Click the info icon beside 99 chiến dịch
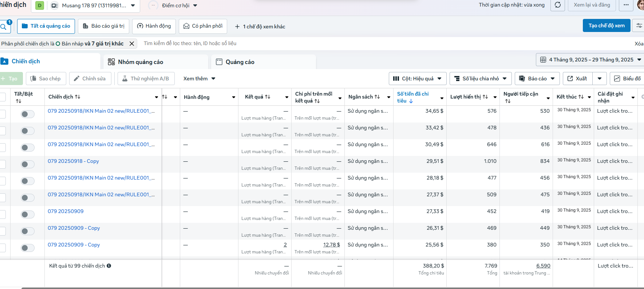This screenshot has width=644, height=289. [x=109, y=266]
